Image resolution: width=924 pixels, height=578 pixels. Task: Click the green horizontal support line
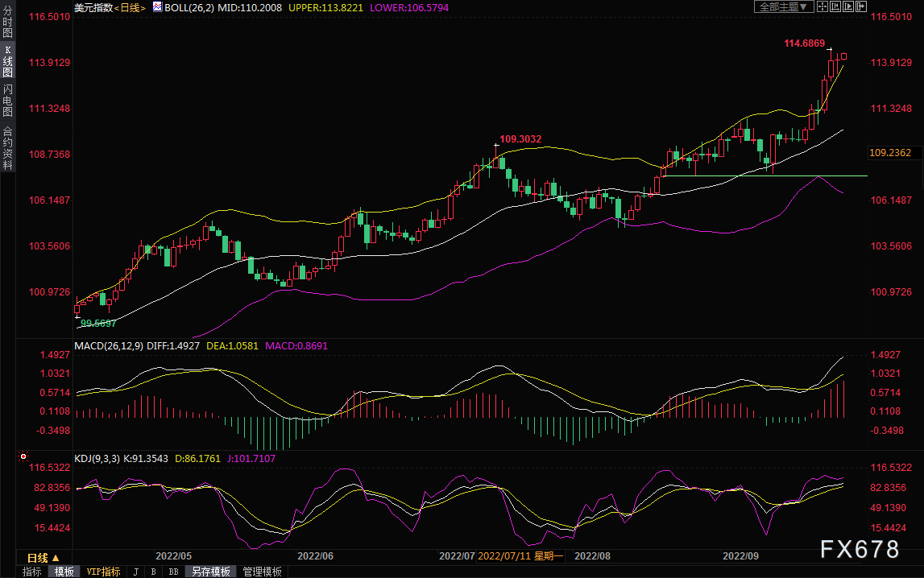pos(764,176)
